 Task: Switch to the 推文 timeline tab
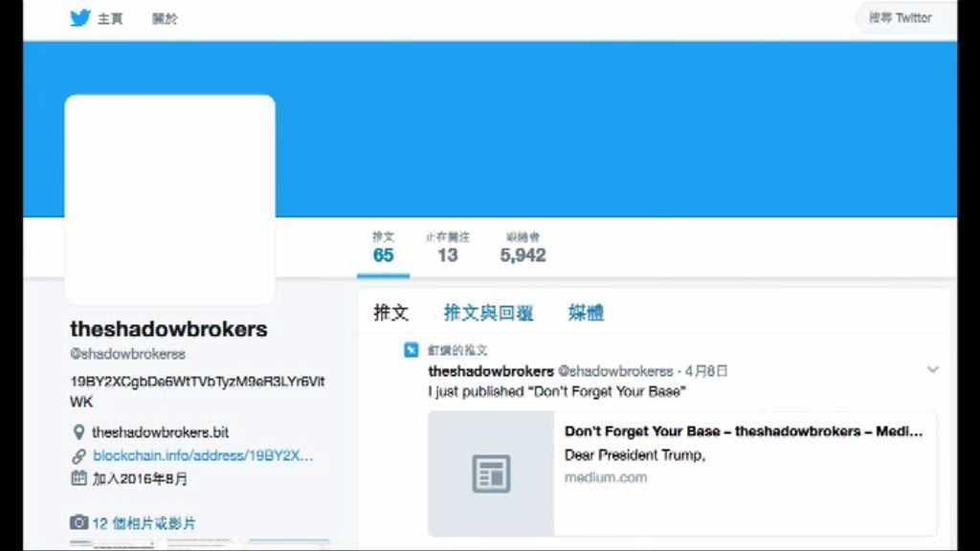(x=391, y=313)
